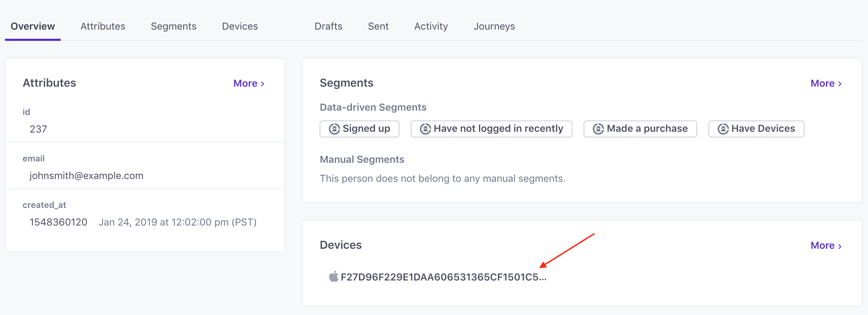Switch to the Attributes tab
The width and height of the screenshot is (868, 315).
click(103, 26)
